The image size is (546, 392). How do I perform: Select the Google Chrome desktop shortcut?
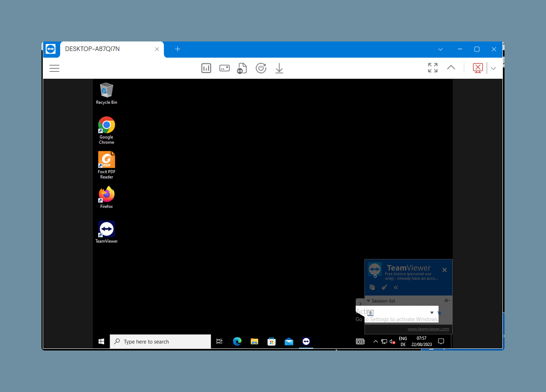tap(107, 131)
